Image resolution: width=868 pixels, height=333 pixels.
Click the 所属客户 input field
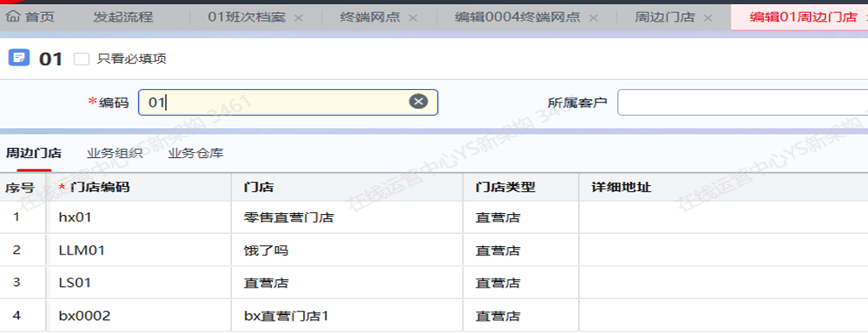tap(742, 102)
